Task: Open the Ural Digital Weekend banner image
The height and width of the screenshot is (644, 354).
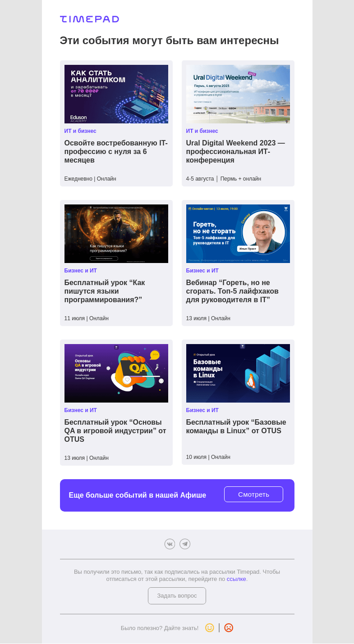Action: tap(238, 94)
